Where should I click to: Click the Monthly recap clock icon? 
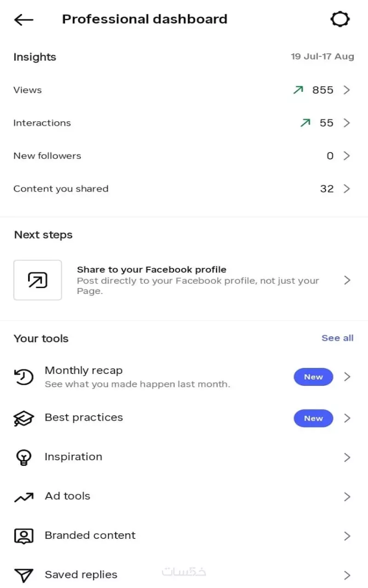[x=23, y=377]
